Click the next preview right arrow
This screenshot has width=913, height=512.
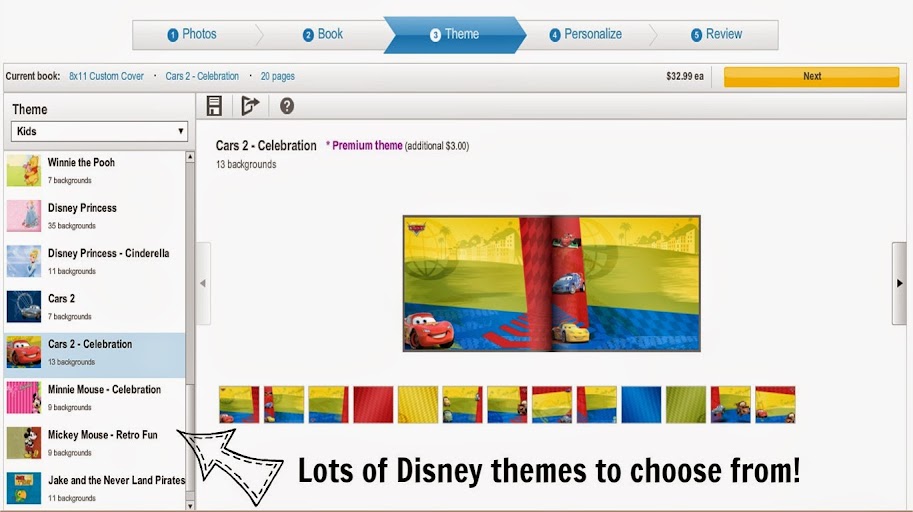tap(899, 283)
